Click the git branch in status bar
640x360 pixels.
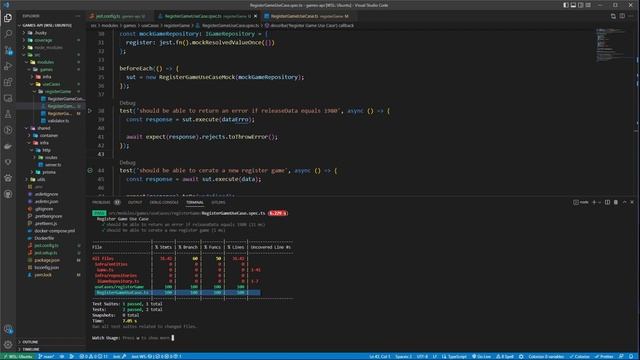click(x=46, y=356)
